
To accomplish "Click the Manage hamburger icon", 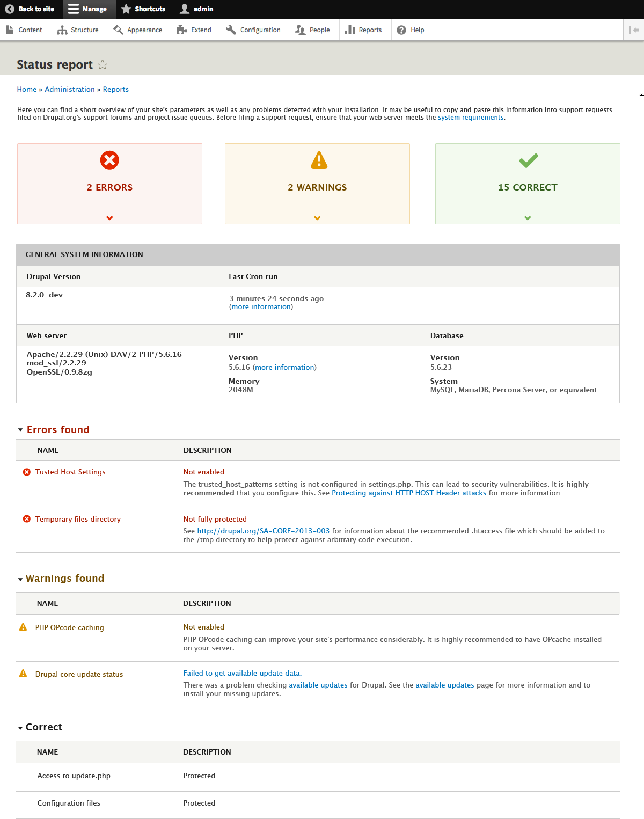I will tap(74, 9).
